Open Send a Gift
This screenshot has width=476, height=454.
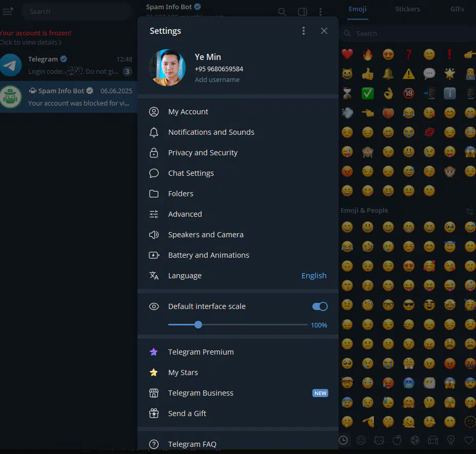237,414
